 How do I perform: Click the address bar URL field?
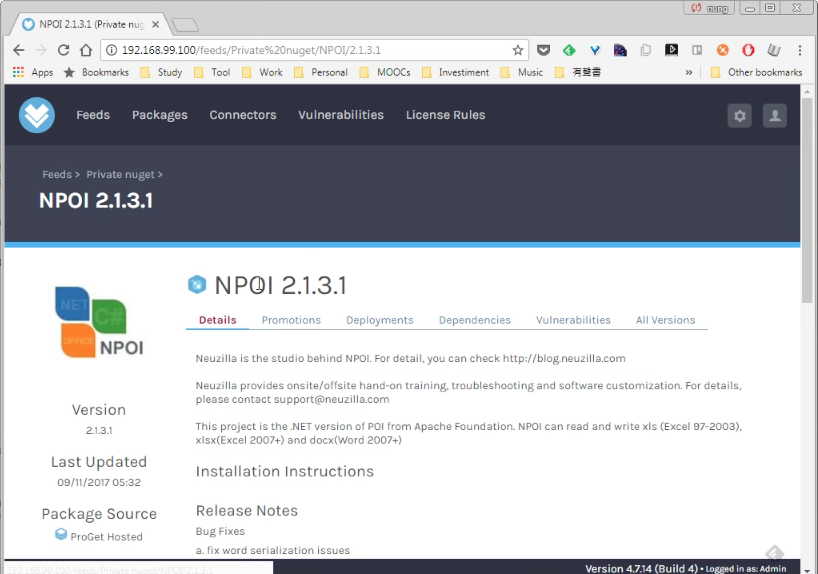(x=313, y=50)
